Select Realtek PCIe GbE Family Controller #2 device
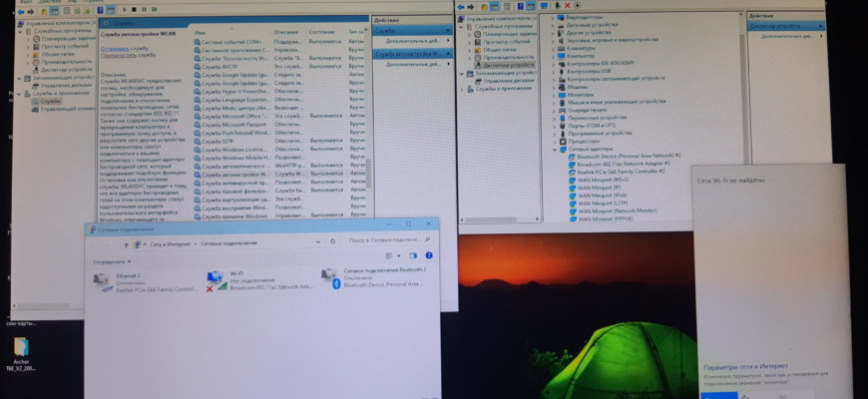The width and height of the screenshot is (868, 399). pyautogui.click(x=617, y=172)
